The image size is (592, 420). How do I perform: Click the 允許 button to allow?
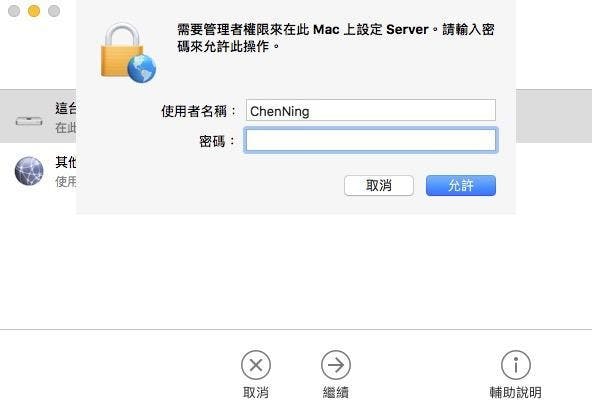pyautogui.click(x=461, y=185)
